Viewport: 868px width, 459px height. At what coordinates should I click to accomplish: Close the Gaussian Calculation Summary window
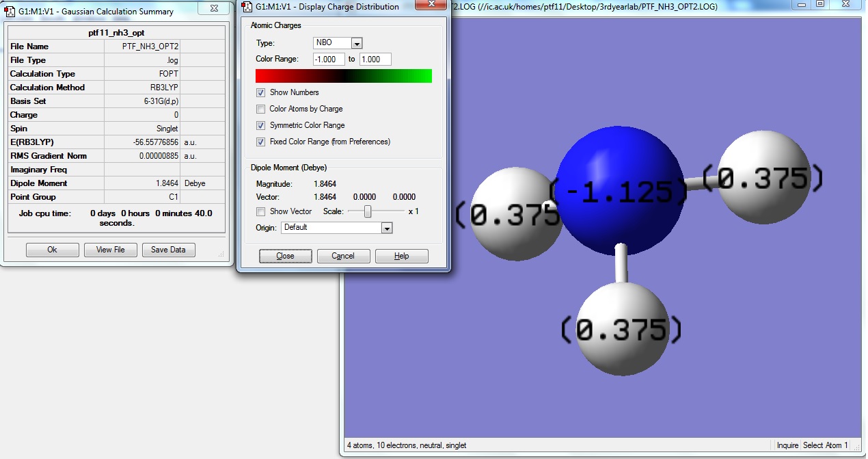tap(215, 8)
